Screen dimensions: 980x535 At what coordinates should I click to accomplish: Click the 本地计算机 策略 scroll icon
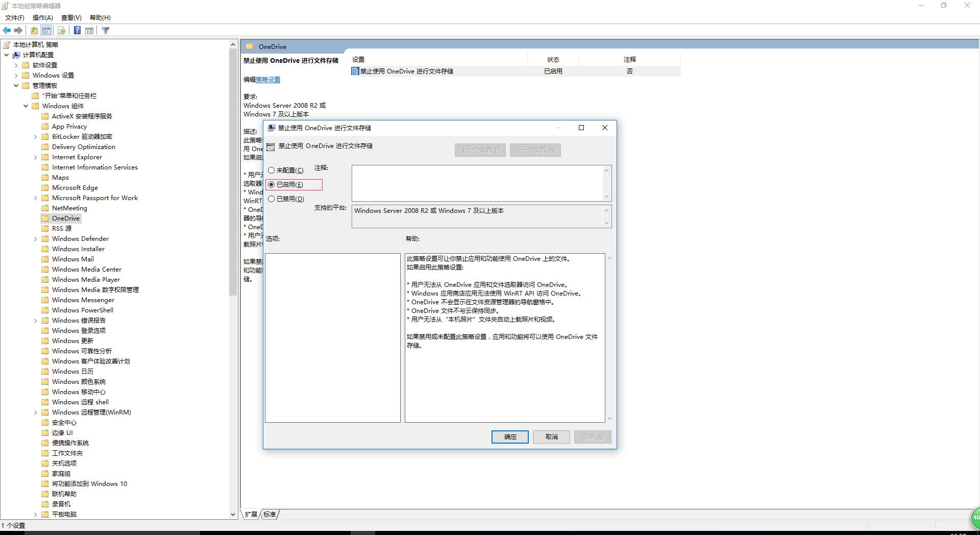7,45
